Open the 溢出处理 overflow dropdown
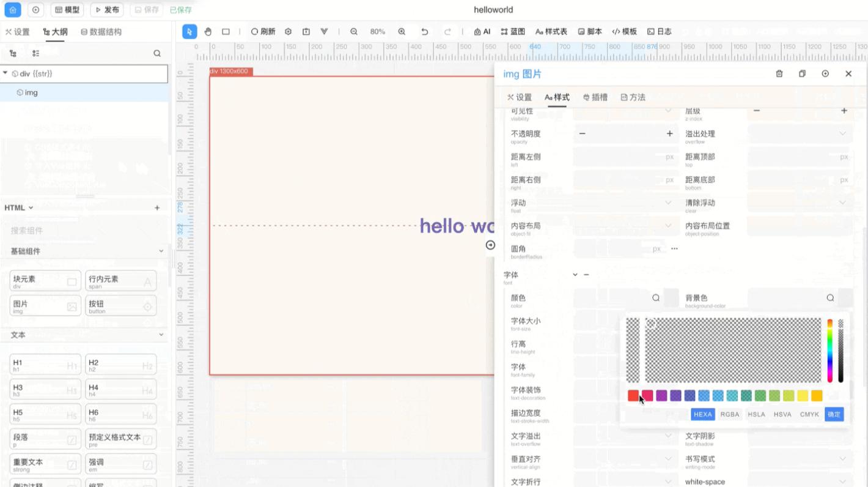The width and height of the screenshot is (868, 487). coord(800,133)
